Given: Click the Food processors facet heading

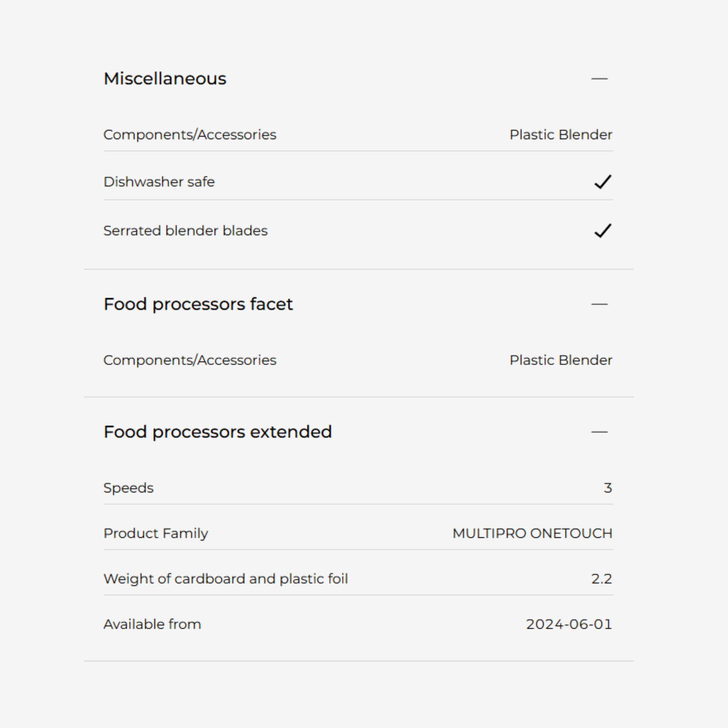Looking at the screenshot, I should [198, 304].
